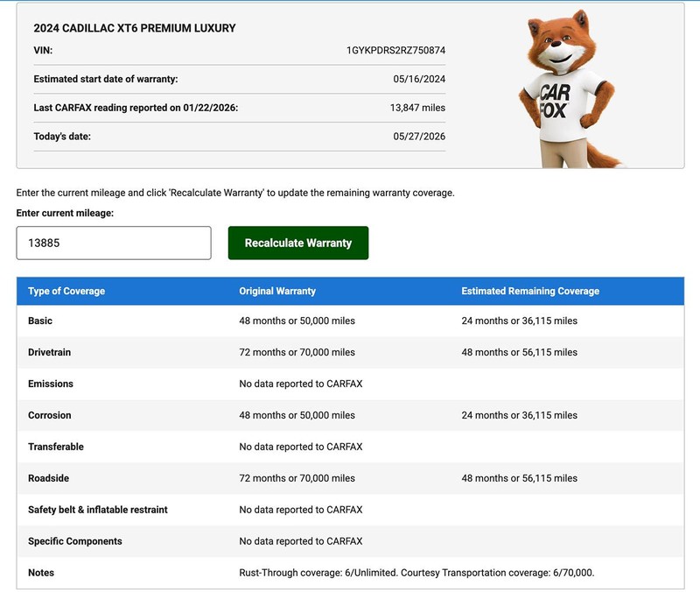The width and height of the screenshot is (700, 592).
Task: Click Basic original warranty 48 months or 50,000 miles
Action: [x=297, y=321]
